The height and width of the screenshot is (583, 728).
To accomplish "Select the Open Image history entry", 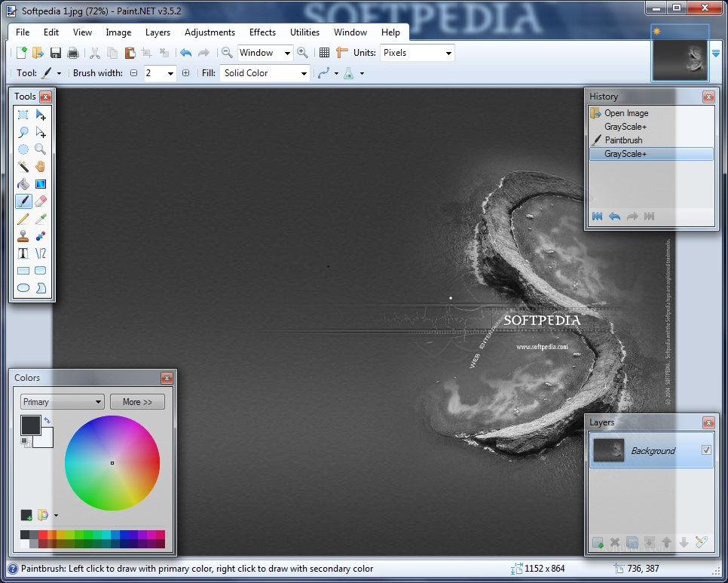I will 651,113.
